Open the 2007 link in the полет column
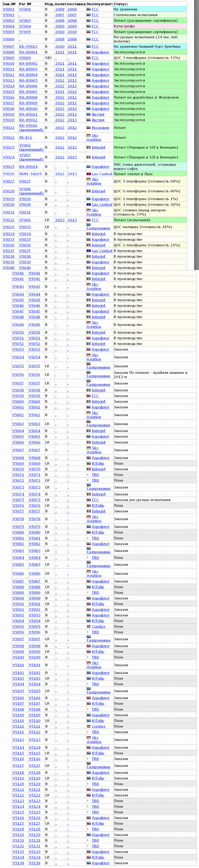This screenshot has height=868, width=199. 60,15
